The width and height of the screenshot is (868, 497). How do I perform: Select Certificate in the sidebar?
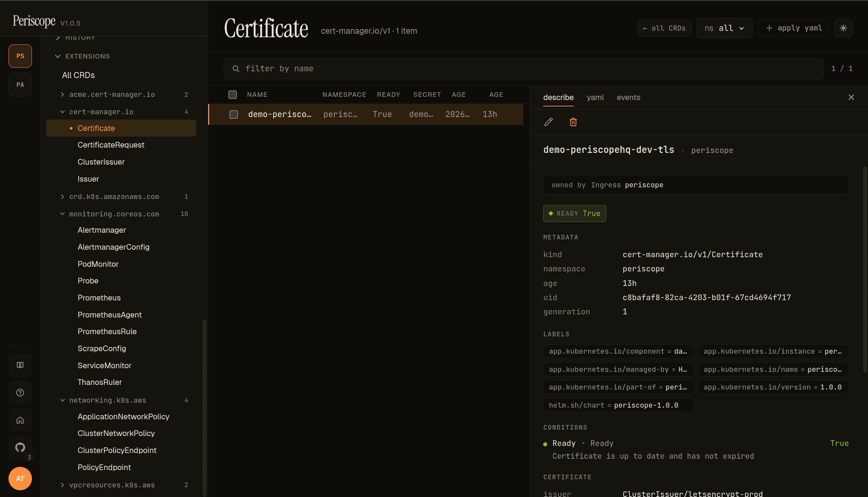click(121, 128)
